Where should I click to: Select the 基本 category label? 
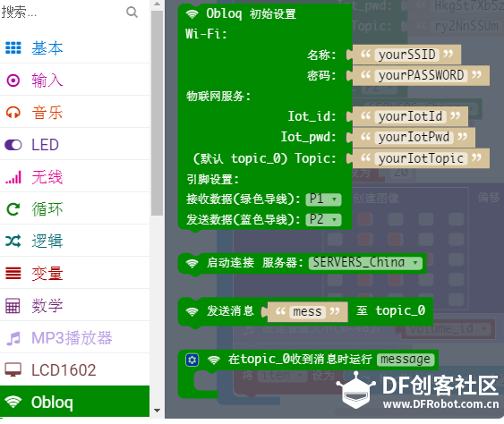click(47, 48)
